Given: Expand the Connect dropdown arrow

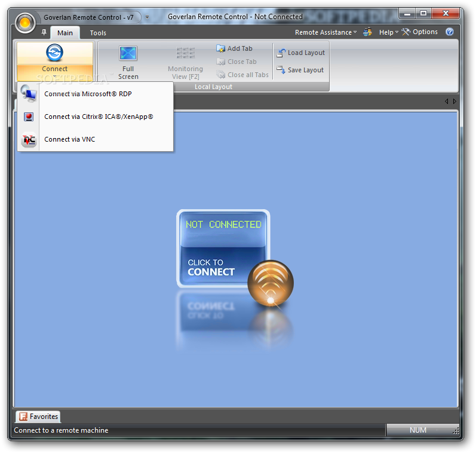Looking at the screenshot, I should 54,76.
